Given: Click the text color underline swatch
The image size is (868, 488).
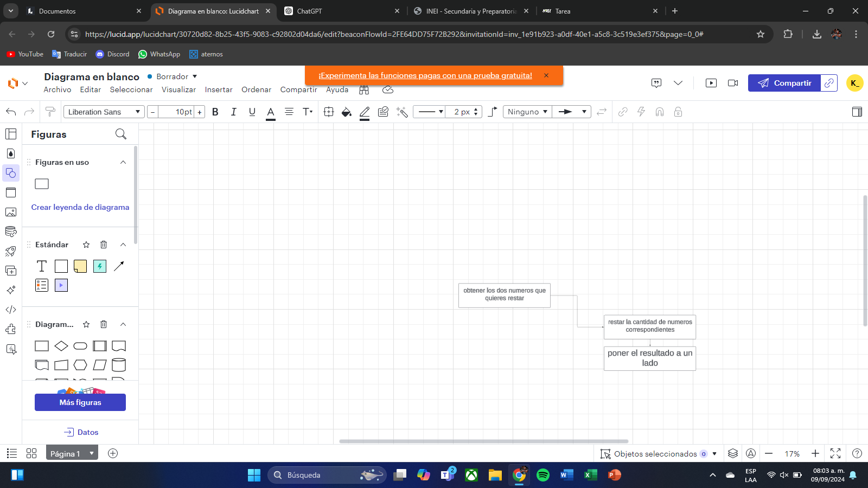Looking at the screenshot, I should pyautogui.click(x=270, y=112).
